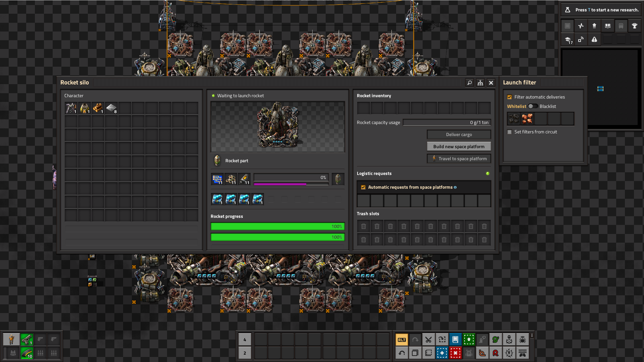Toggle ALT mode shortcut button
This screenshot has width=644, height=362.
click(x=402, y=340)
